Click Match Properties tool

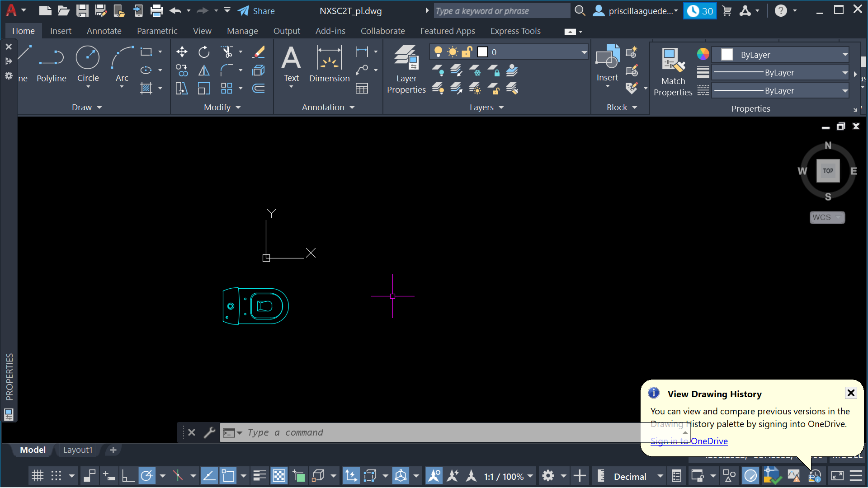[673, 72]
